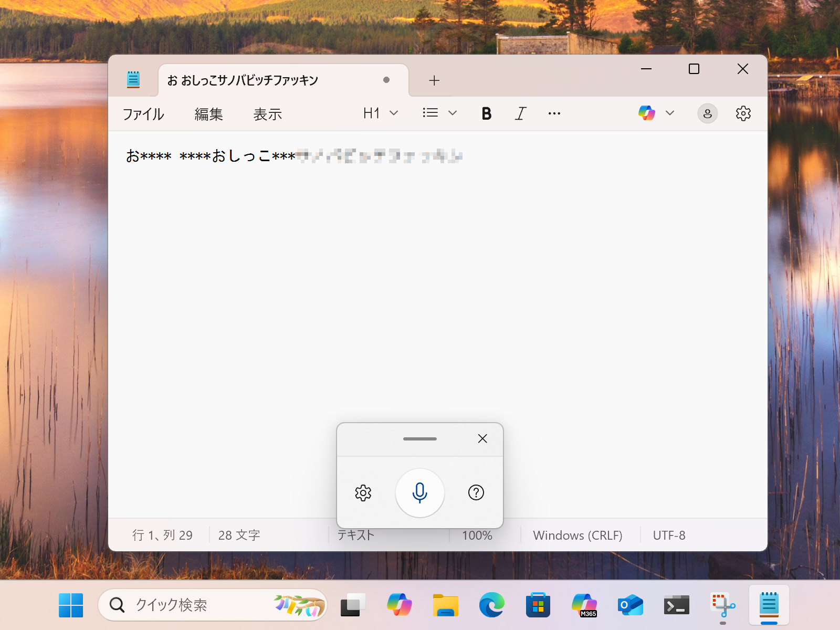The width and height of the screenshot is (840, 630).
Task: Expand the heading style H1 dropdown
Action: tap(394, 113)
